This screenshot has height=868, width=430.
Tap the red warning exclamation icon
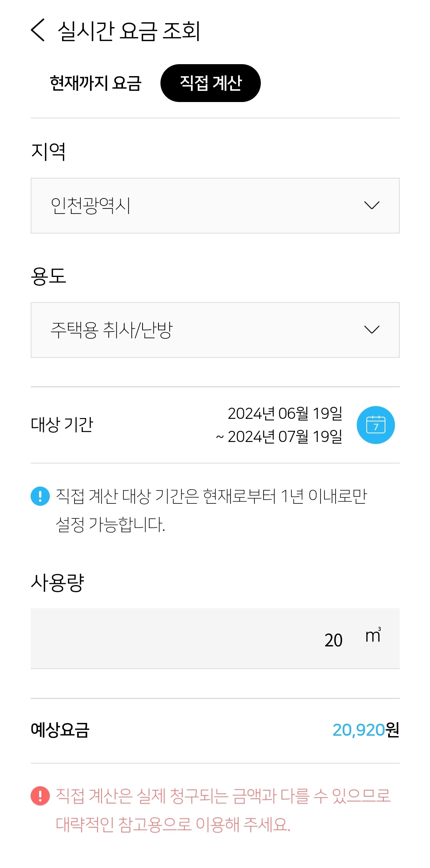coord(40,796)
